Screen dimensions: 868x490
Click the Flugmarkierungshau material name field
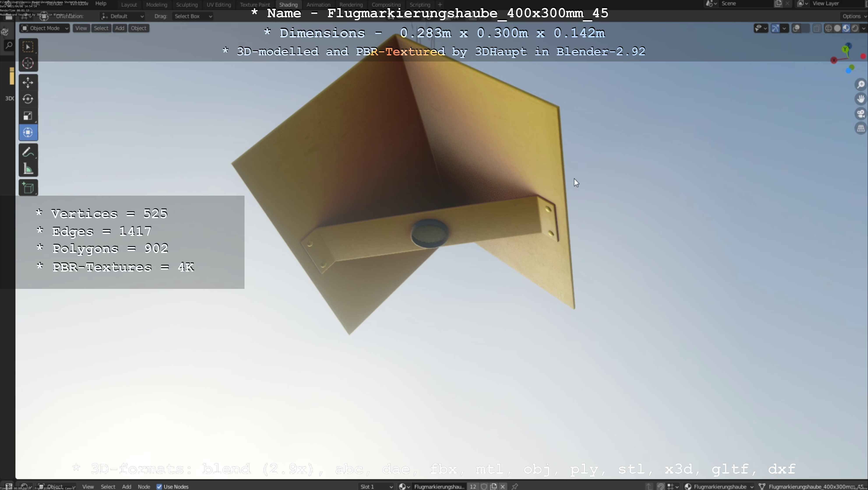(x=439, y=486)
